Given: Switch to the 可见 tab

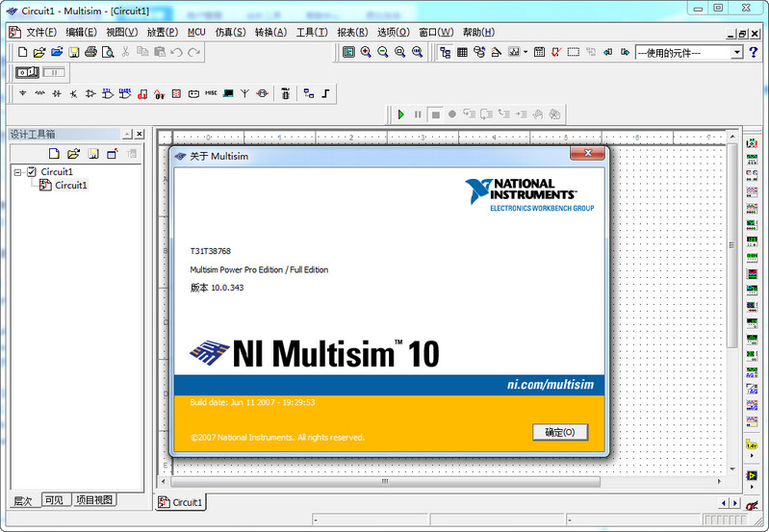Looking at the screenshot, I should point(54,500).
